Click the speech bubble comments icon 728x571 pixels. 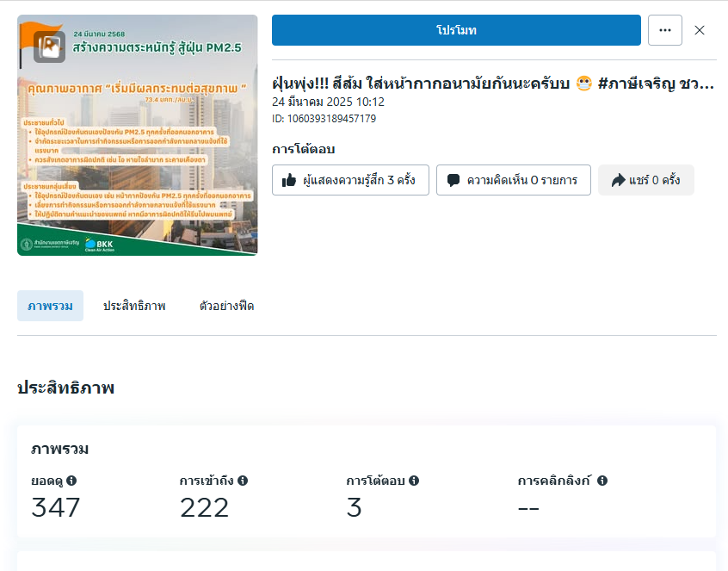click(453, 180)
